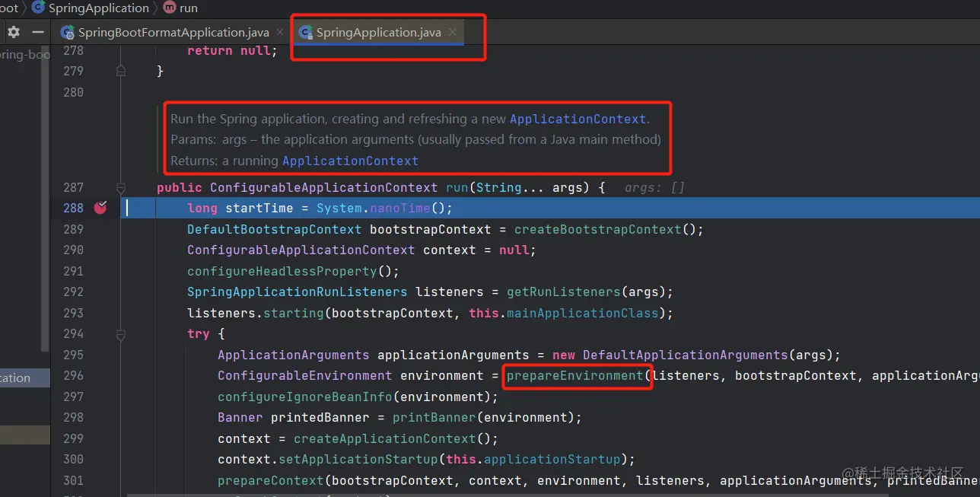Click DefaultApplicationArguments on line 295
Screen dimensions: 980x497
[686, 355]
